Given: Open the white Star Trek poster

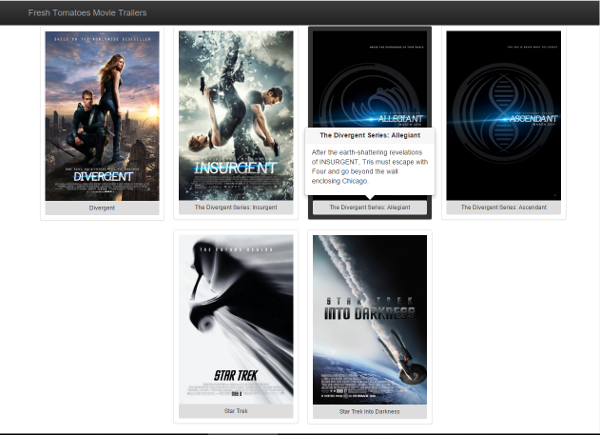Looking at the screenshot, I should pos(236,320).
